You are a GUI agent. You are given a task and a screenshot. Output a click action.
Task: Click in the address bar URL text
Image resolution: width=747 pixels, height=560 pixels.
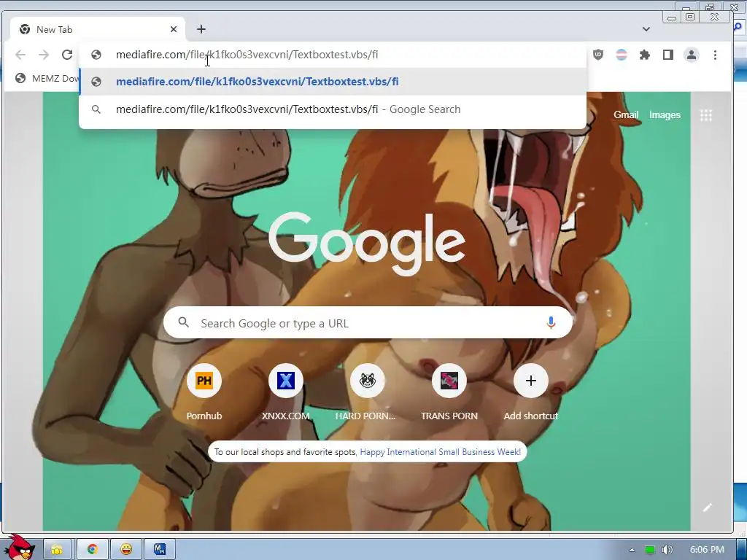(x=247, y=55)
